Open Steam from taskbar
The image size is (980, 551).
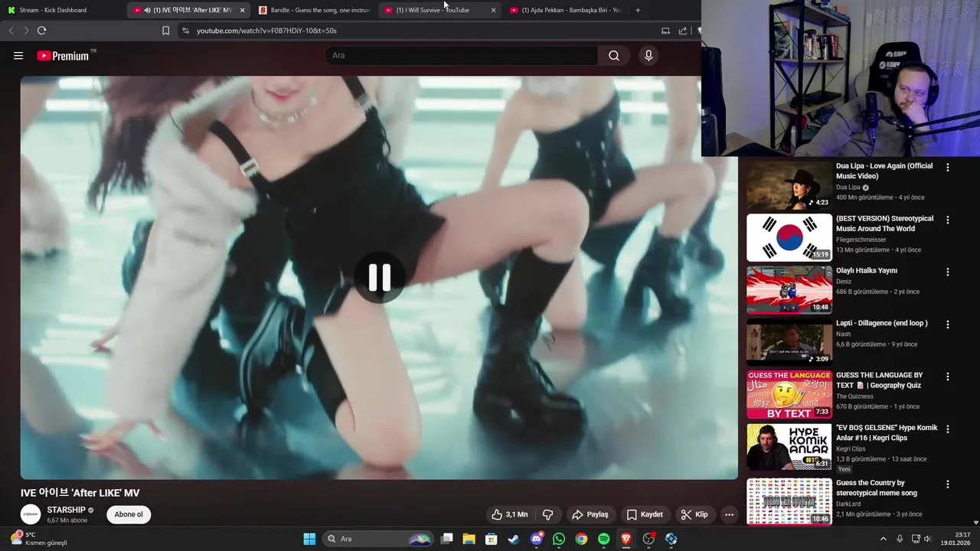click(514, 539)
